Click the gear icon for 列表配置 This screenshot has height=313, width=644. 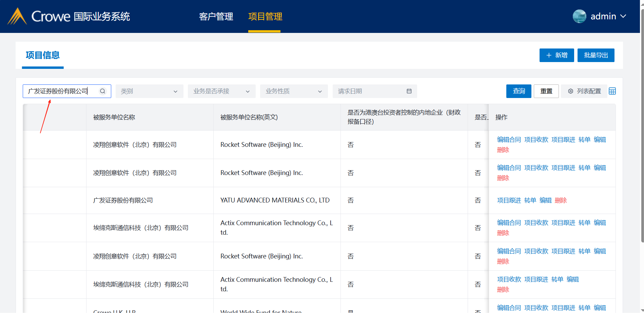570,91
